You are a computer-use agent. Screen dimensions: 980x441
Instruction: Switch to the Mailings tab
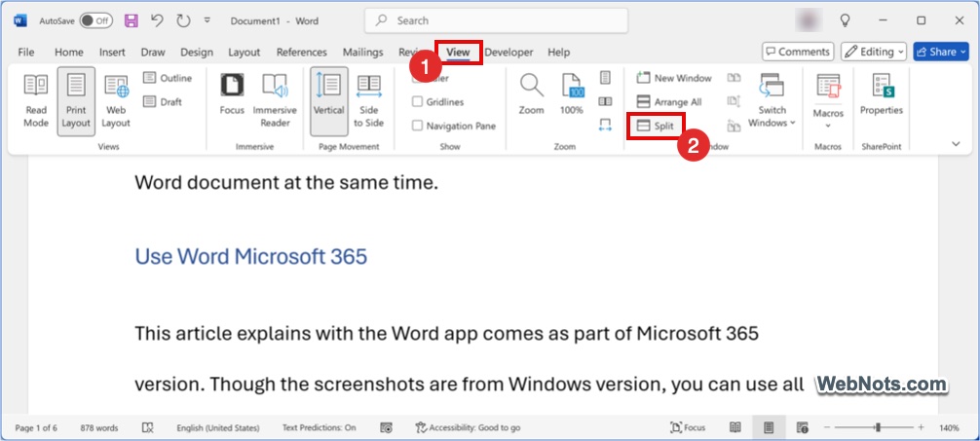[363, 53]
